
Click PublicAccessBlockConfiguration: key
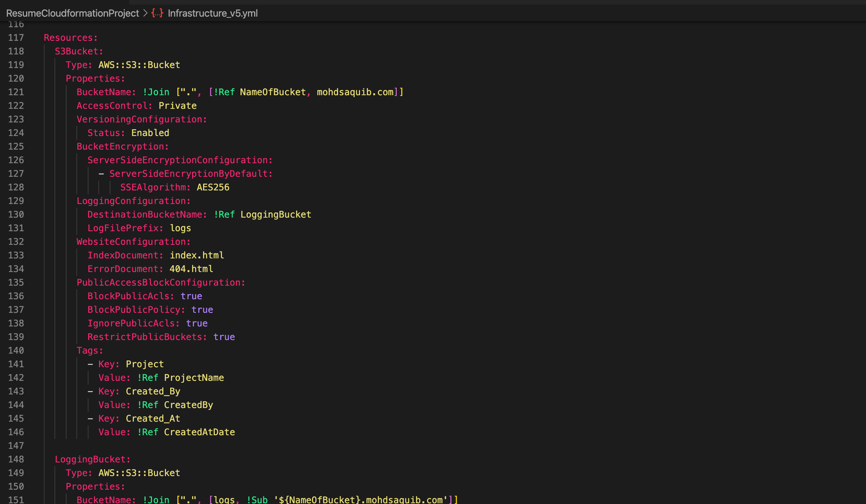coord(161,283)
